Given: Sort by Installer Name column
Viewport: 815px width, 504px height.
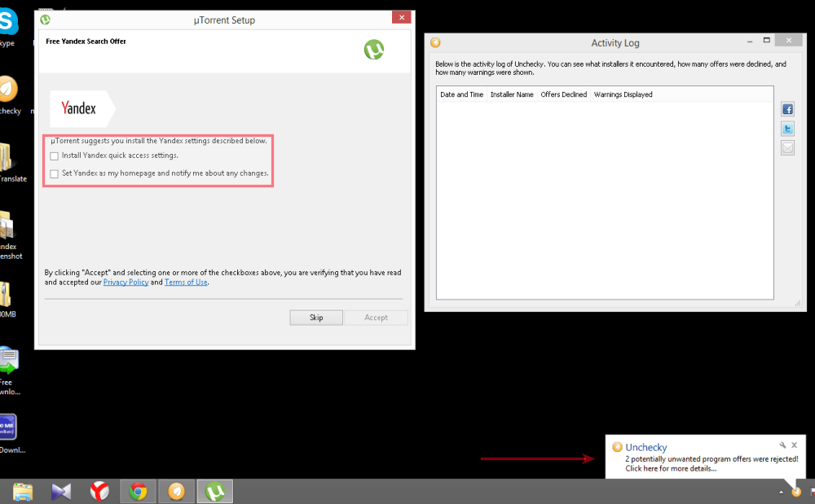Looking at the screenshot, I should tap(512, 94).
